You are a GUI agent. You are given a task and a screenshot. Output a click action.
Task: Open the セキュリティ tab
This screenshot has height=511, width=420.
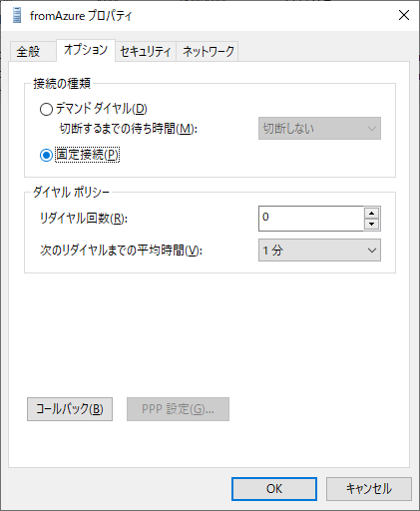point(146,52)
